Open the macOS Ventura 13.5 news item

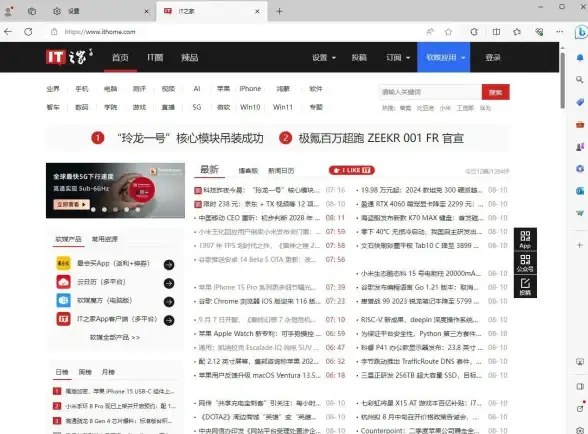[260, 375]
